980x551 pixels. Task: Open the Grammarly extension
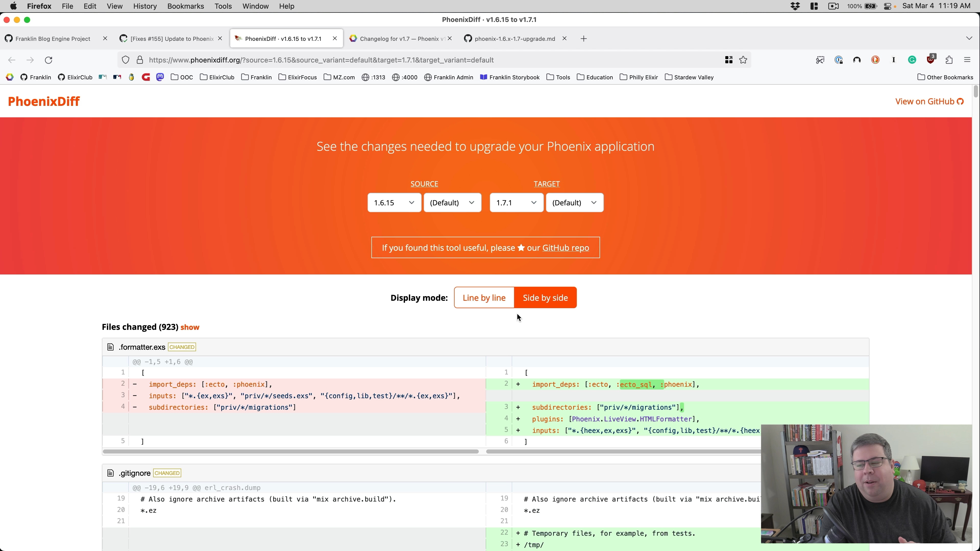912,60
